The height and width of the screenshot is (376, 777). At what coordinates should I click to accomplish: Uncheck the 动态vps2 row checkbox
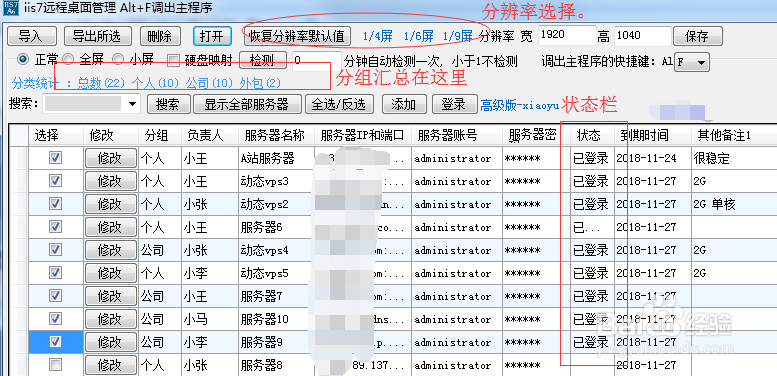tap(56, 204)
